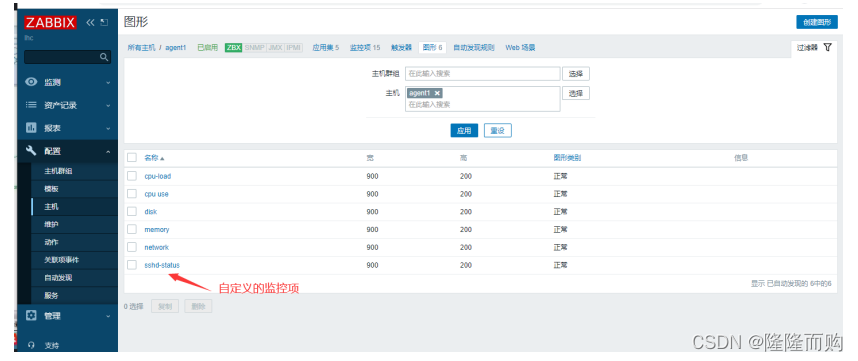
Task: Open the memory graph link
Action: [156, 230]
